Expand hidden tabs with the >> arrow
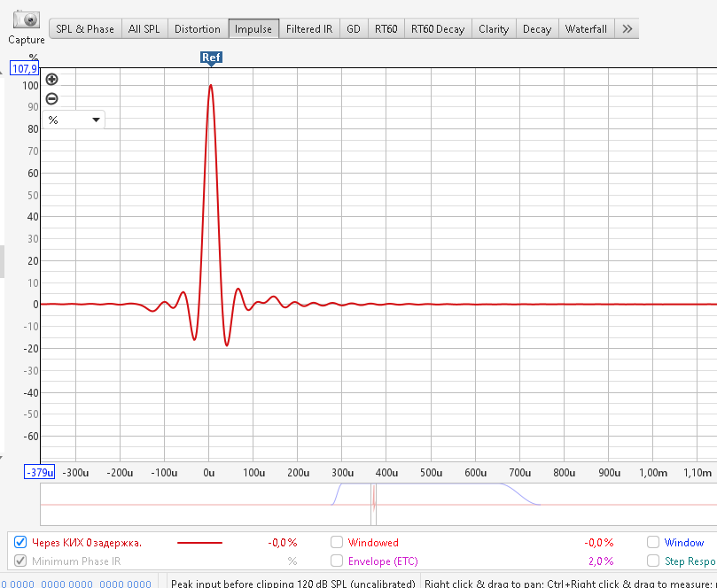Image resolution: width=717 pixels, height=588 pixels. pyautogui.click(x=627, y=29)
